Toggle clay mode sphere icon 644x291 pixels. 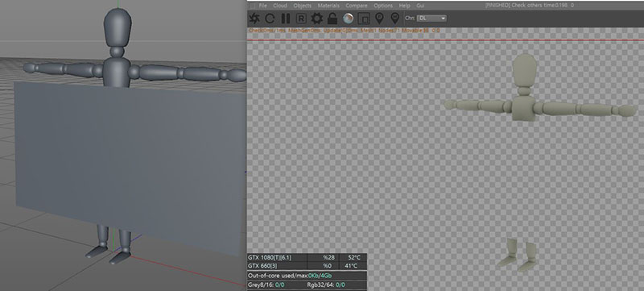(x=348, y=18)
